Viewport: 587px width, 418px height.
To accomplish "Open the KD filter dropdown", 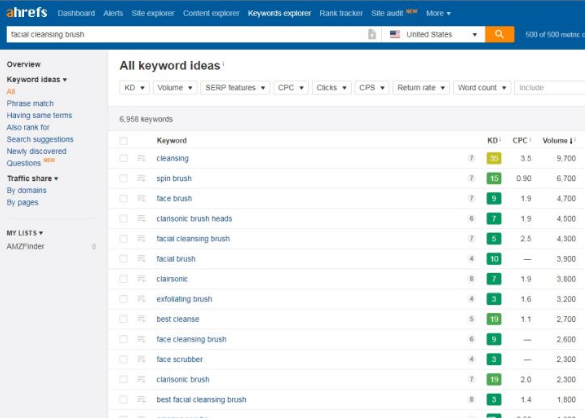I will pyautogui.click(x=134, y=88).
